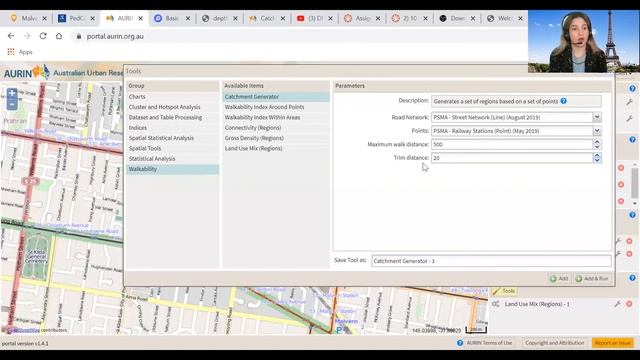Zoom out on the map
640x360 pixels.
click(x=12, y=104)
